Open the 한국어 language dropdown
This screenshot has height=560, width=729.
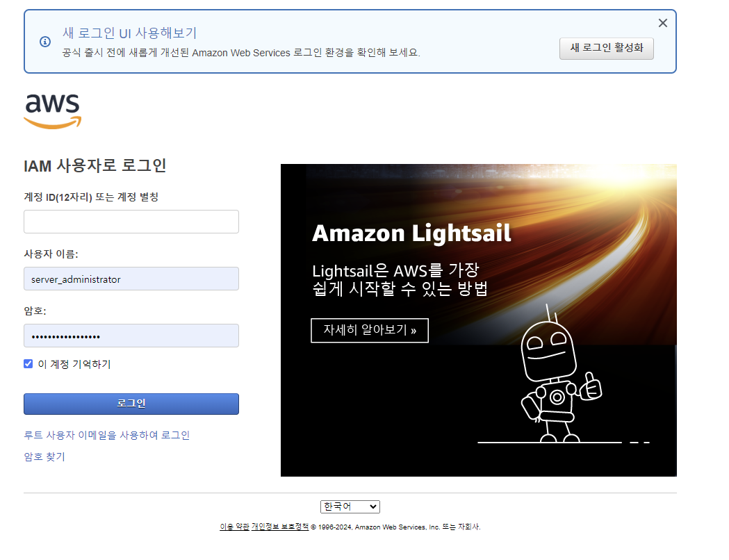(350, 507)
